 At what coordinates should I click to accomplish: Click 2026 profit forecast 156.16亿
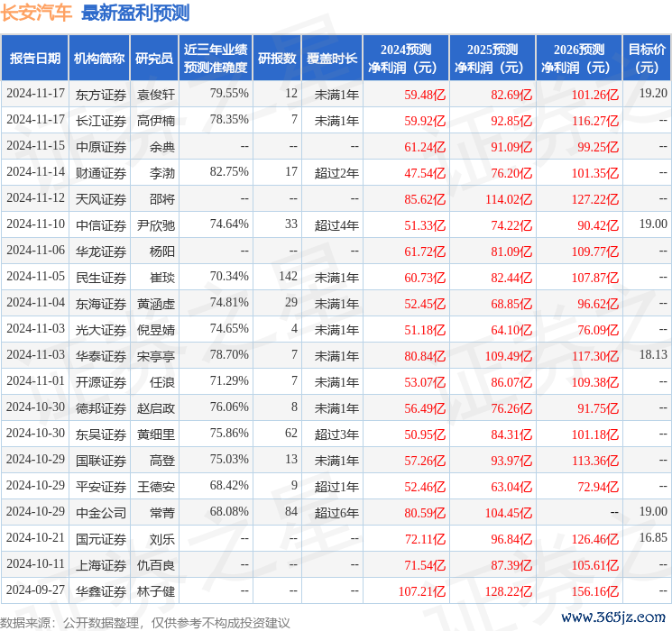pyautogui.click(x=594, y=591)
